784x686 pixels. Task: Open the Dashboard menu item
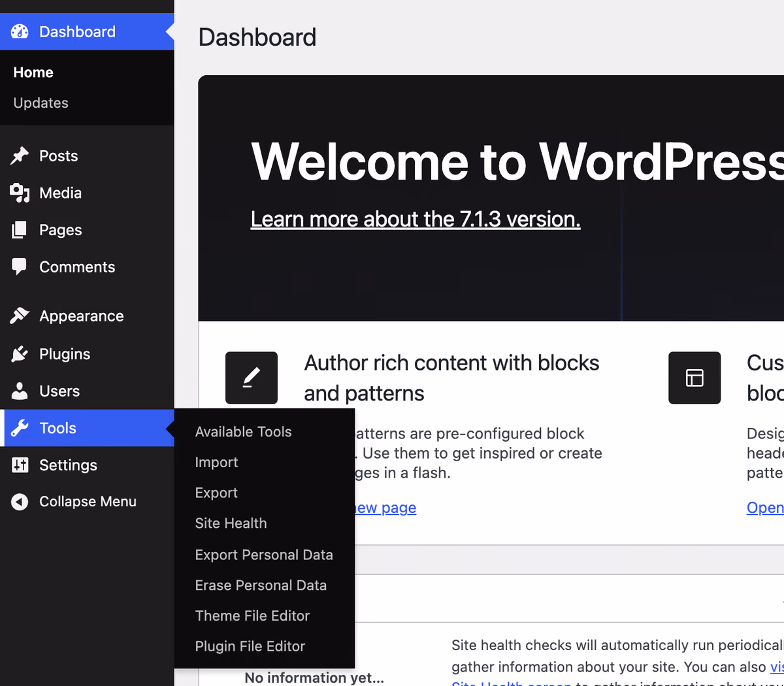click(x=87, y=31)
